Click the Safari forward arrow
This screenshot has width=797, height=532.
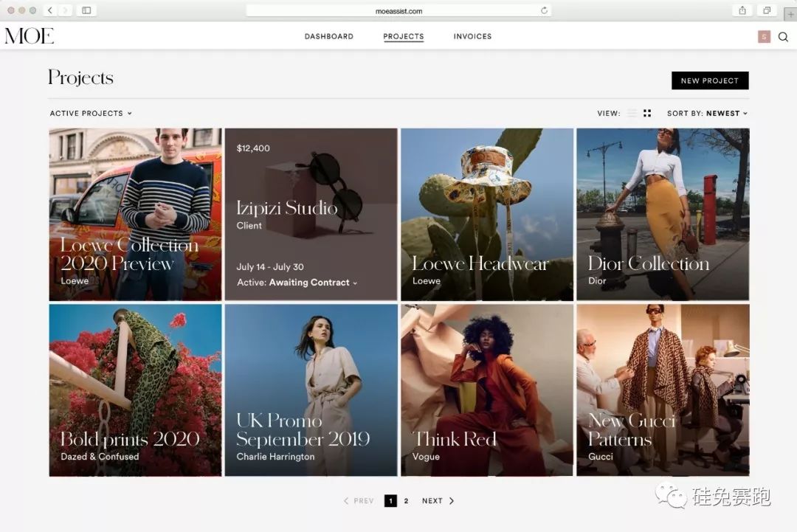pyautogui.click(x=65, y=10)
